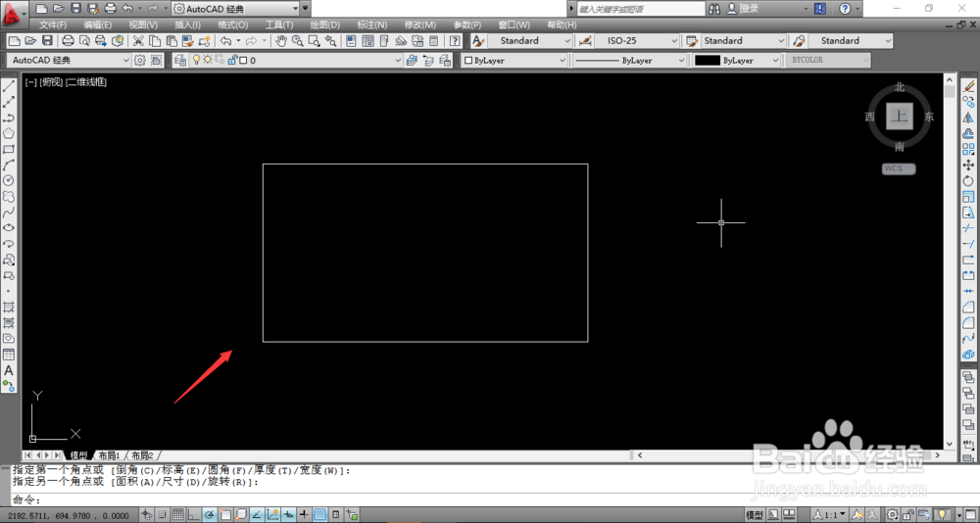Select the Construction Line tool

point(9,102)
